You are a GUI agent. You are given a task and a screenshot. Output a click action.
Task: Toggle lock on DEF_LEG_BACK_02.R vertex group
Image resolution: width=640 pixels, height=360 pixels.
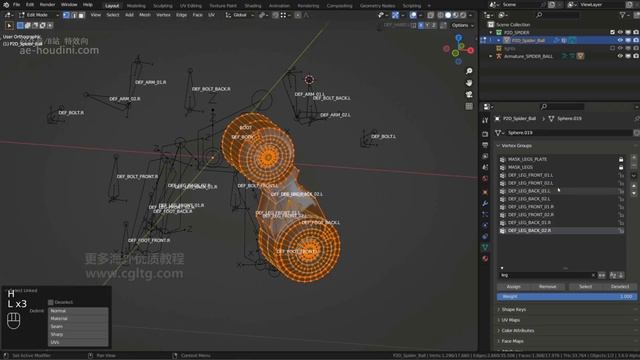tap(621, 231)
